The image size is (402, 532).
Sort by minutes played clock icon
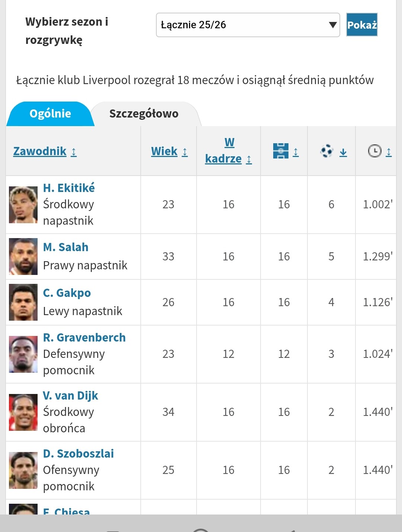[374, 151]
